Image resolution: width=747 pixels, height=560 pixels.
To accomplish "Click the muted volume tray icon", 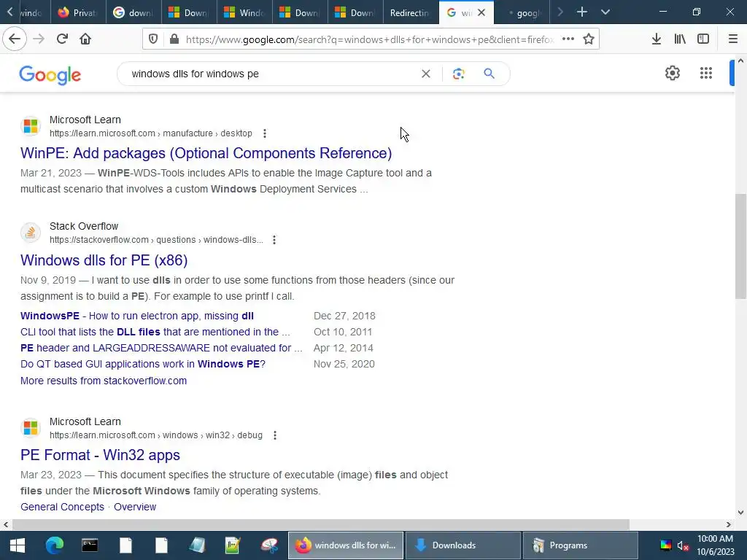I will click(683, 545).
